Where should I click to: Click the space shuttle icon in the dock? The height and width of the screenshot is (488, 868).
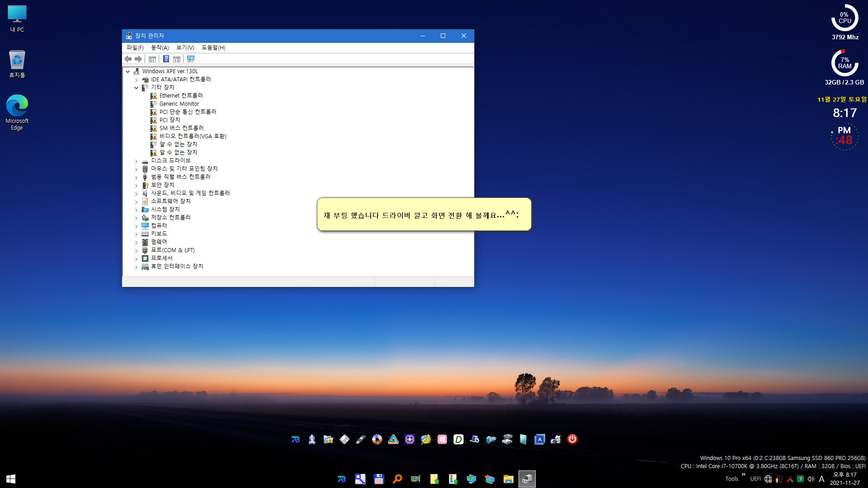pos(312,439)
